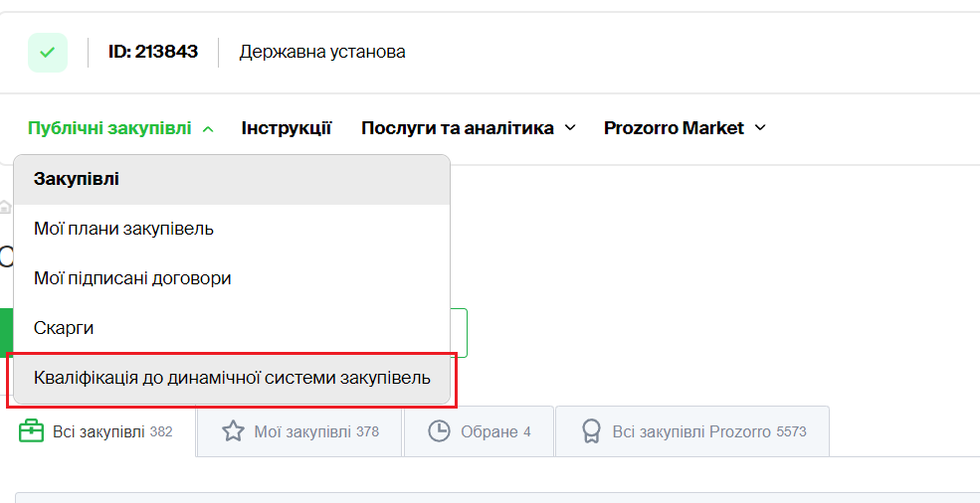Click the green checkmark status icon
The height and width of the screenshot is (503, 980).
(x=47, y=52)
